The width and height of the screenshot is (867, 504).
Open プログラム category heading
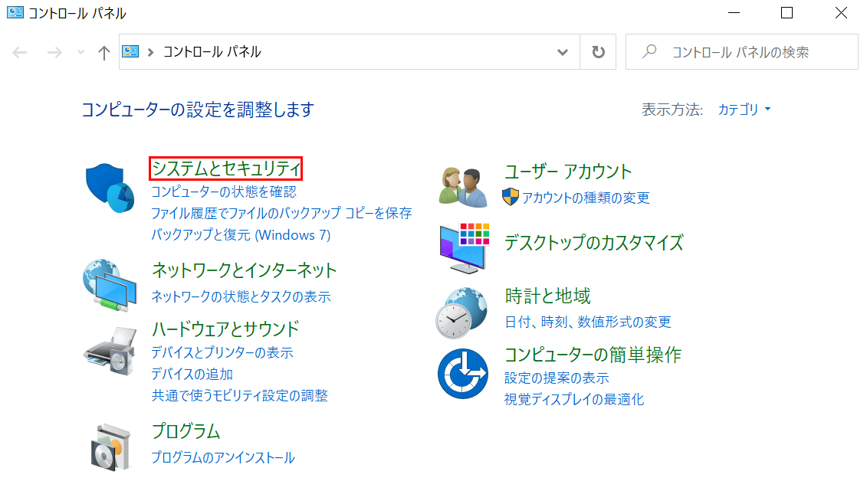click(x=186, y=431)
